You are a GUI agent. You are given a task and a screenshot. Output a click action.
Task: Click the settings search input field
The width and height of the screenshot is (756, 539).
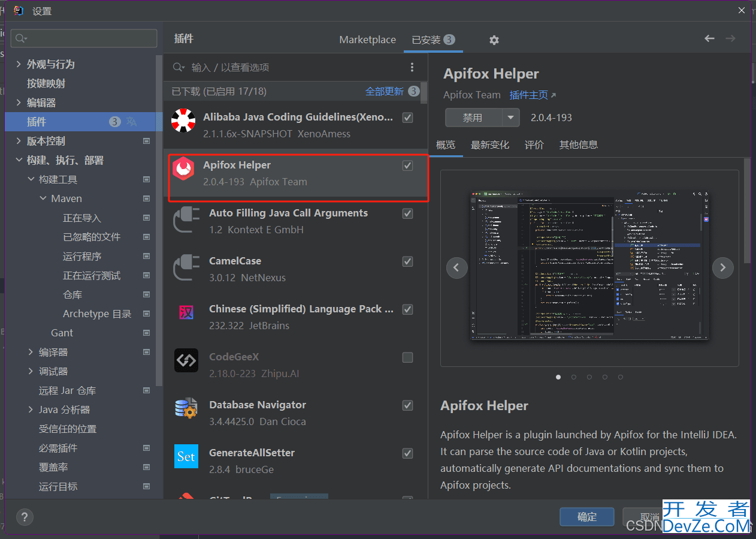coord(84,38)
